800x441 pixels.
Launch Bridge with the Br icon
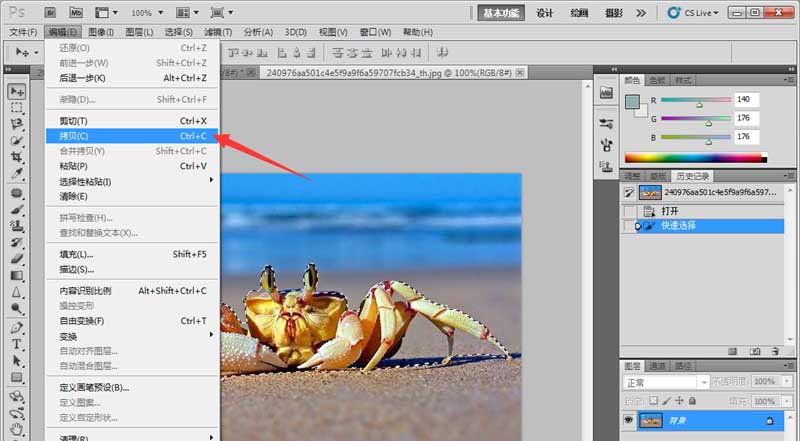tap(50, 13)
